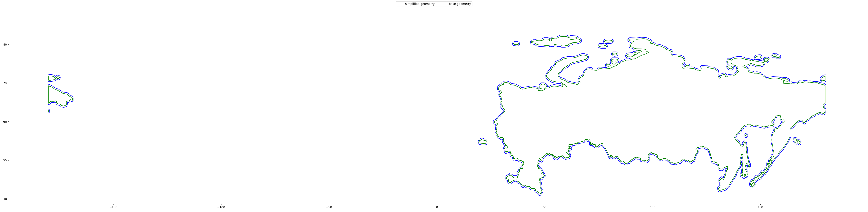Click the x-axis tick label 150
This screenshot has height=212, width=868.
click(760, 207)
